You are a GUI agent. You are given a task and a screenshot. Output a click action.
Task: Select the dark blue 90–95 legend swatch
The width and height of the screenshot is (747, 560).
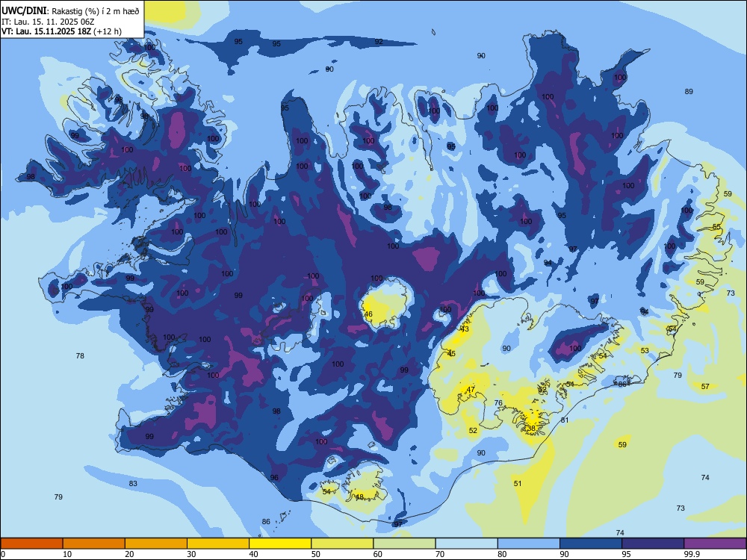click(591, 544)
